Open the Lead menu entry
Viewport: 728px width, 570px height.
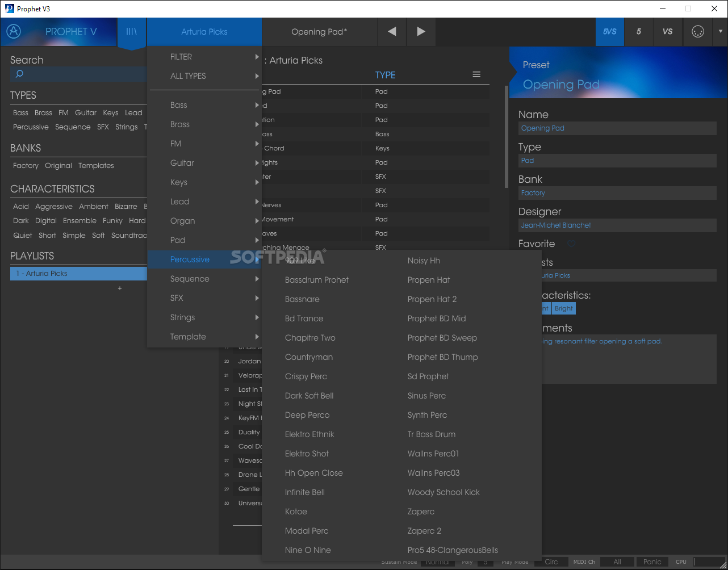204,202
